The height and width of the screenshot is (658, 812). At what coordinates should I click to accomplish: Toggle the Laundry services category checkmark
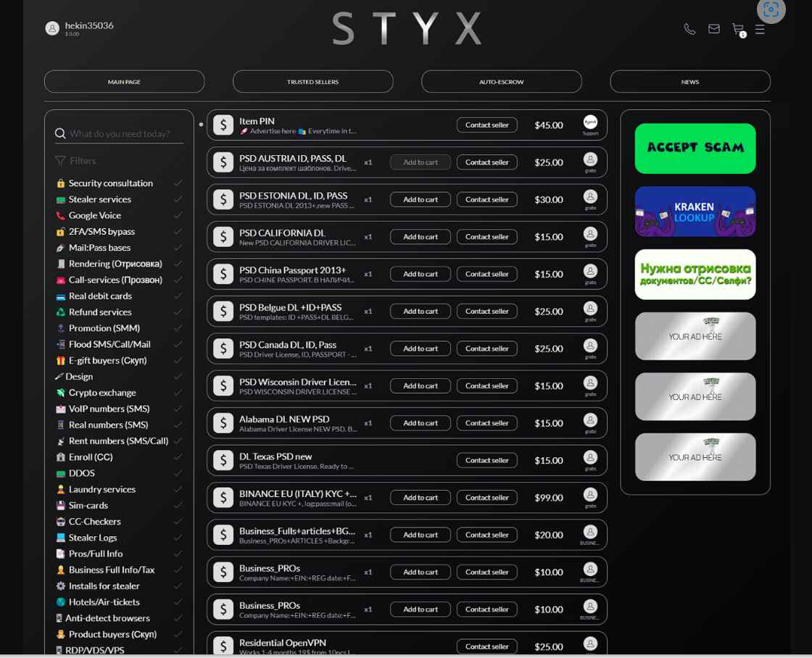click(178, 489)
